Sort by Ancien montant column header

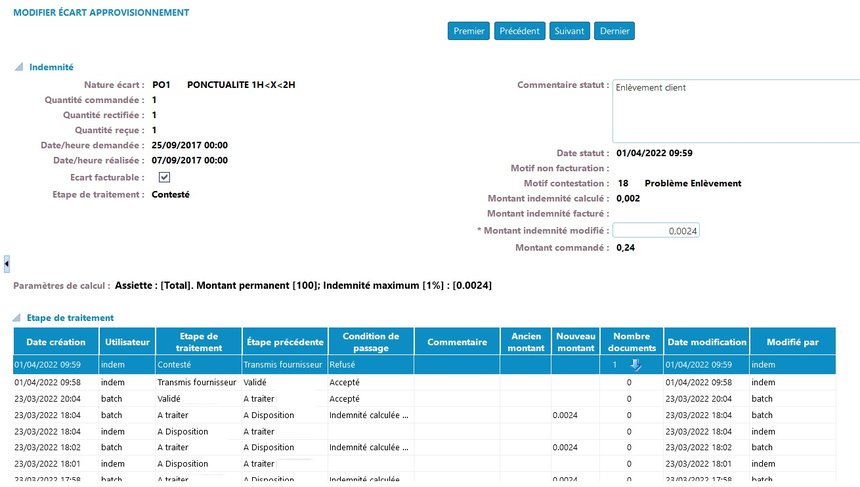coord(525,342)
